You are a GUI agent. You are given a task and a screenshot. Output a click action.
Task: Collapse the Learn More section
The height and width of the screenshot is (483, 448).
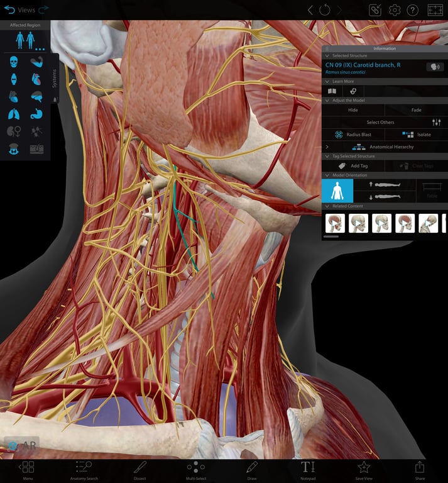[x=327, y=82]
